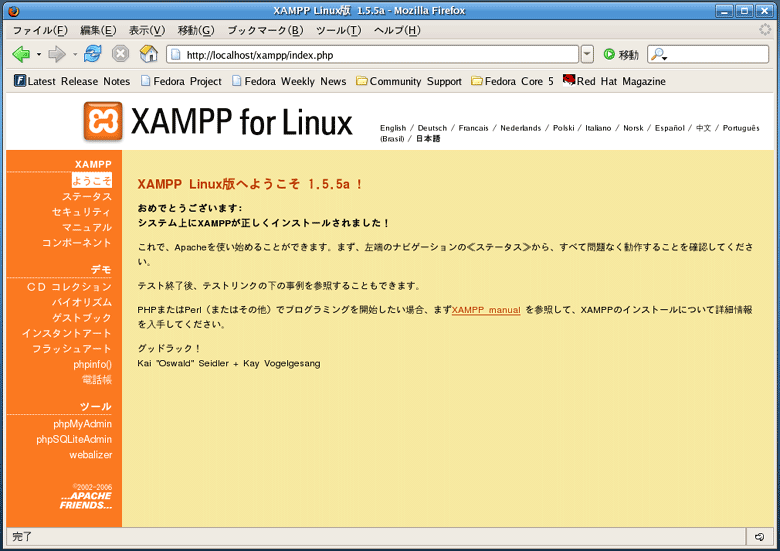Click the green Go (移動) button
This screenshot has width=780, height=551.
620,54
